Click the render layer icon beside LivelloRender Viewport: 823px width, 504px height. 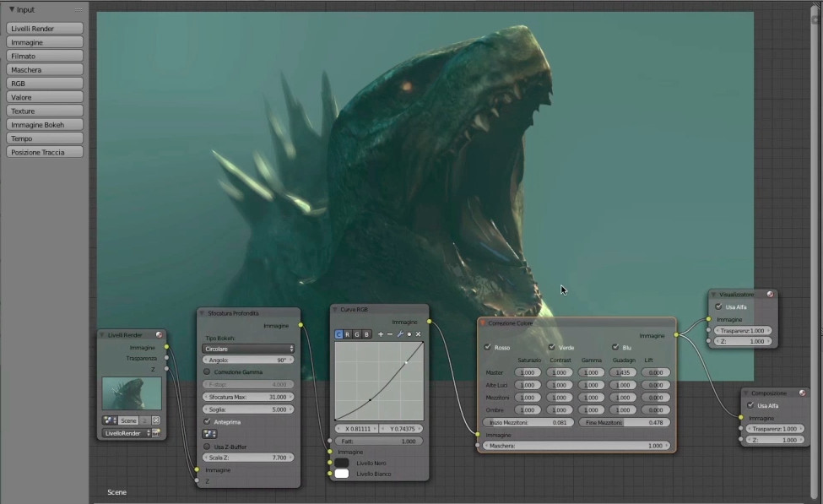coord(156,433)
